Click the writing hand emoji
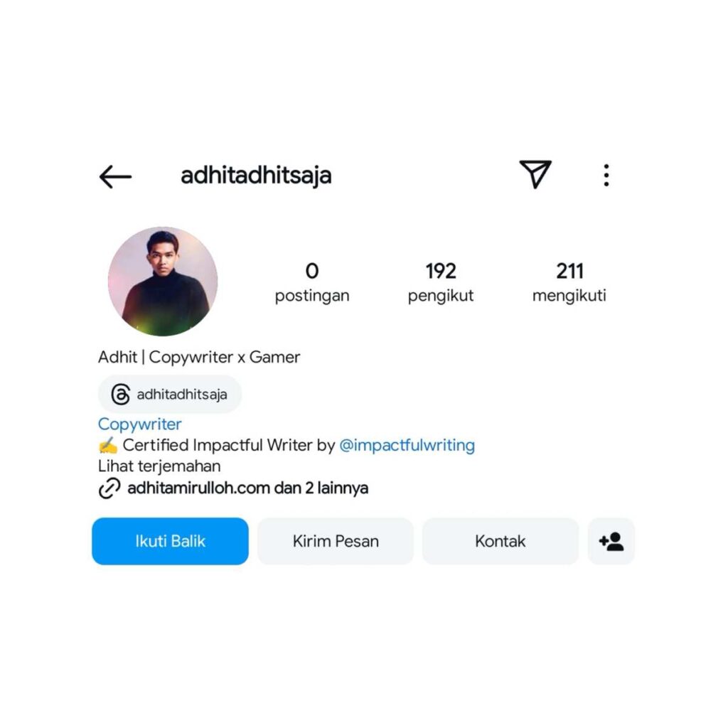The height and width of the screenshot is (728, 728). [x=108, y=445]
